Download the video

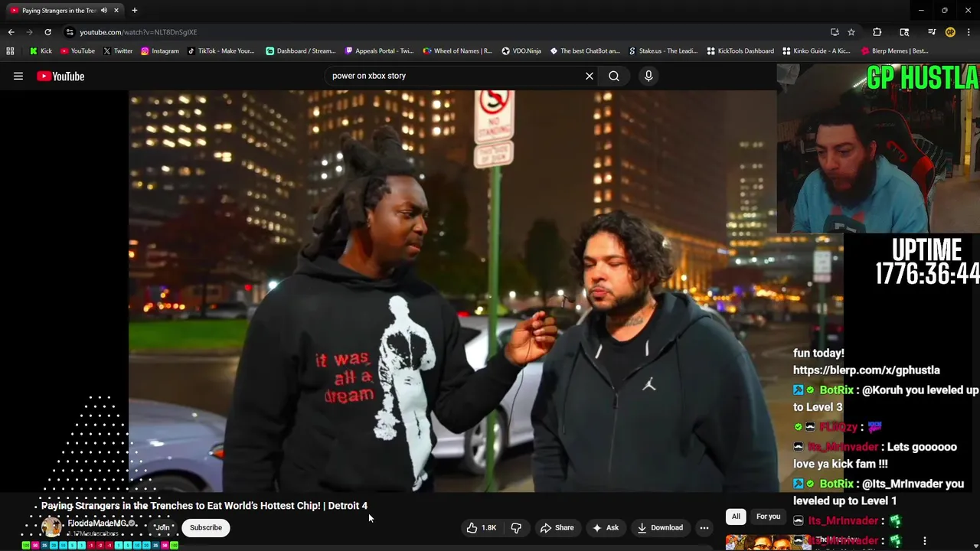click(660, 527)
